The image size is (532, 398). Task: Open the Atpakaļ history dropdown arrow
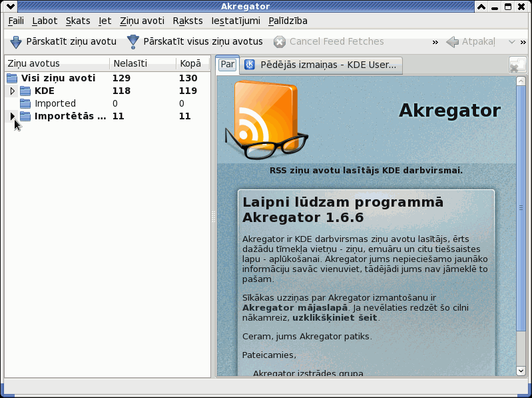click(x=511, y=42)
